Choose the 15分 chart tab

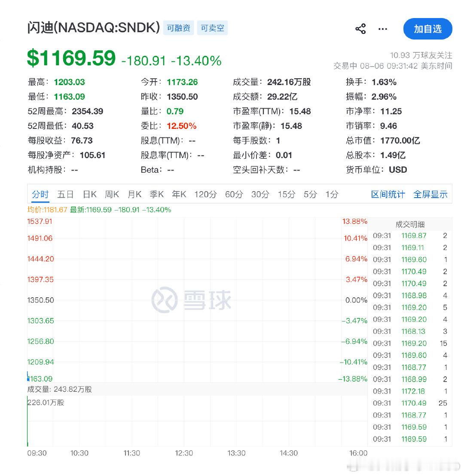(287, 194)
